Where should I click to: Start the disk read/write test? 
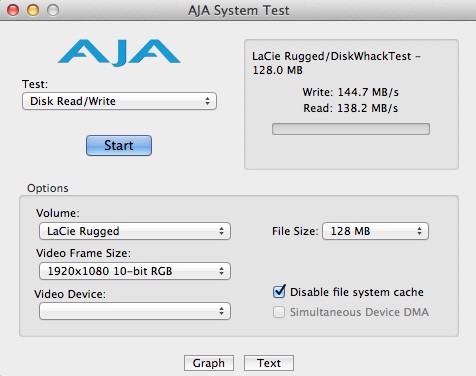[x=119, y=145]
